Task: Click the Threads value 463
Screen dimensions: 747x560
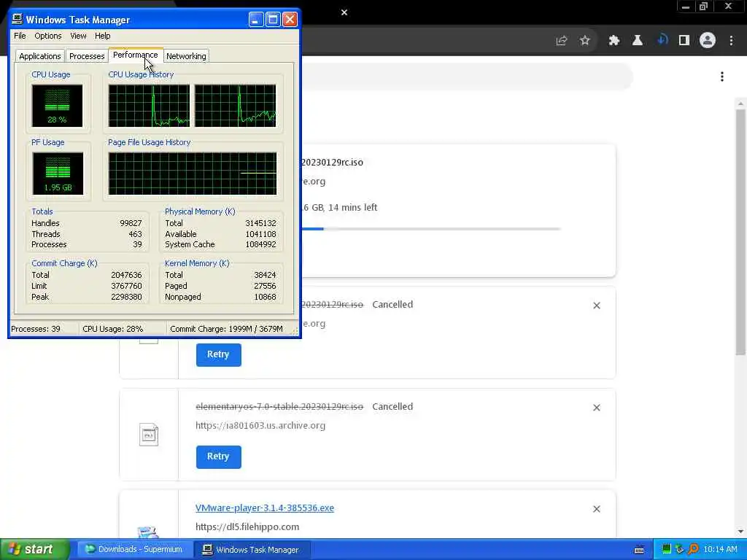Action: click(x=135, y=234)
